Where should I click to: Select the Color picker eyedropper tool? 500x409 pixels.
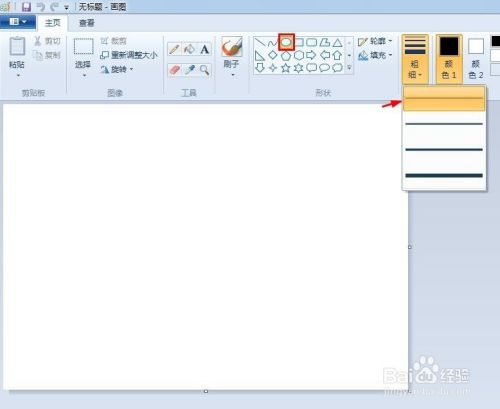(x=190, y=70)
